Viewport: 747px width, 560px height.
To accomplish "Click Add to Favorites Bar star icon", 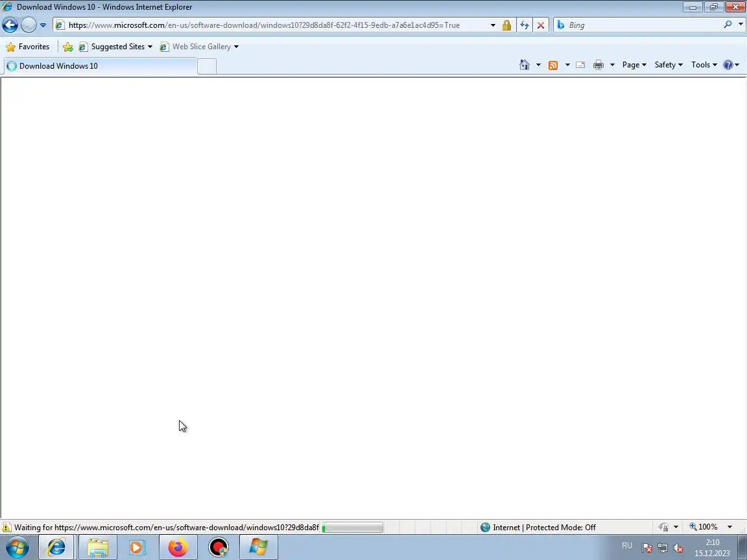I will [67, 47].
